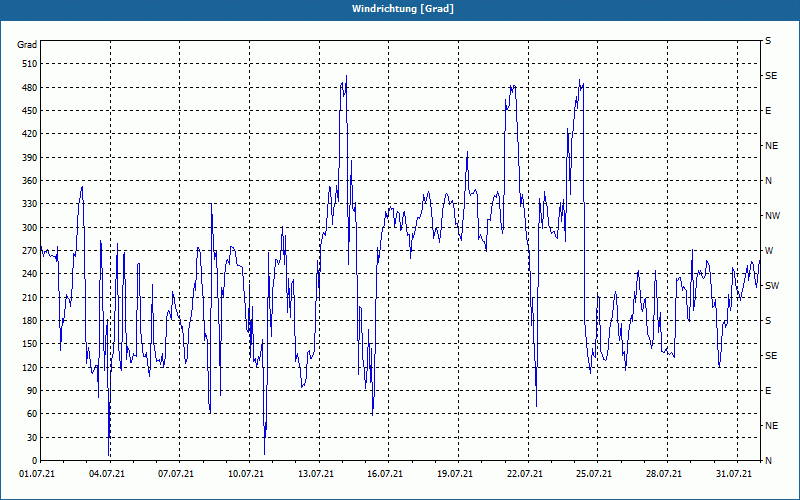This screenshot has width=800, height=500.
Task: Select date label 07.07.21
Action: click(176, 474)
